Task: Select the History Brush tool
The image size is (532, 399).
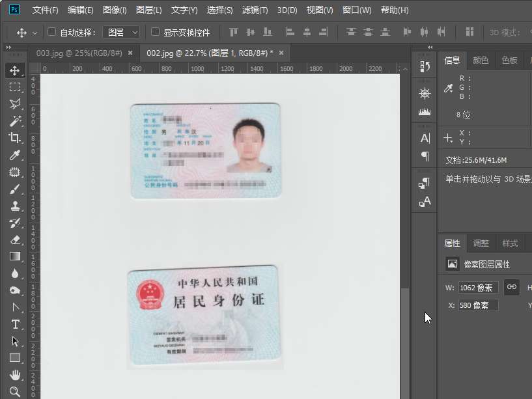Action: (14, 223)
